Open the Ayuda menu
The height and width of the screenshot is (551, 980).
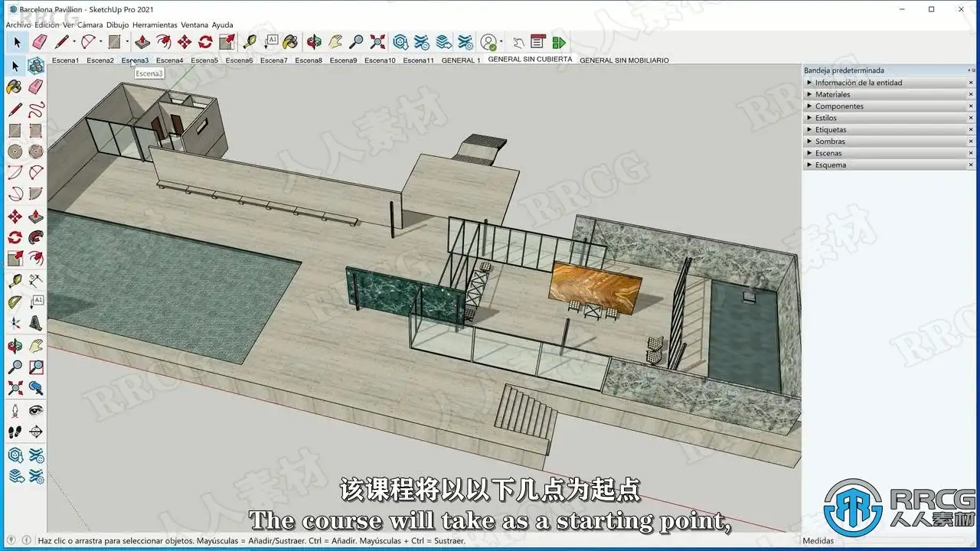pyautogui.click(x=223, y=25)
